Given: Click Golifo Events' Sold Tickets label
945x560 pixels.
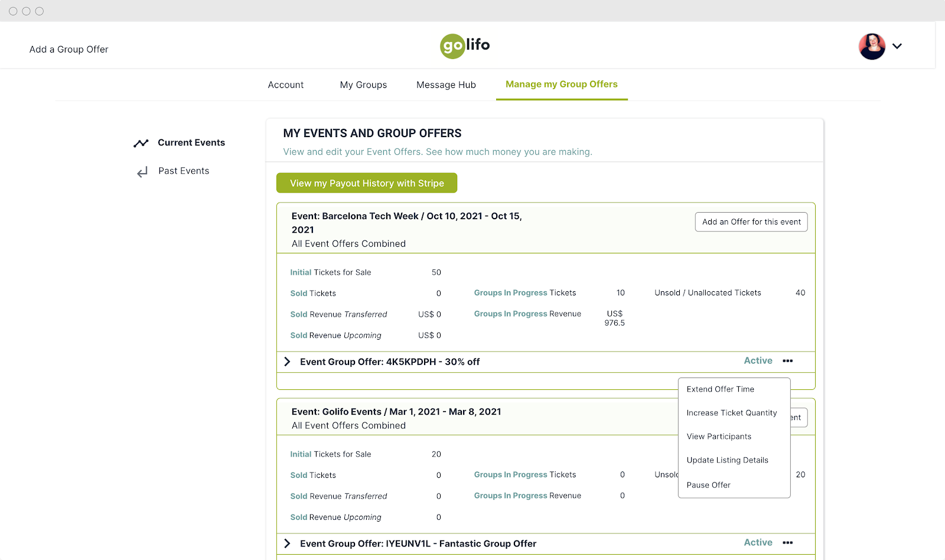Looking at the screenshot, I should (313, 476).
